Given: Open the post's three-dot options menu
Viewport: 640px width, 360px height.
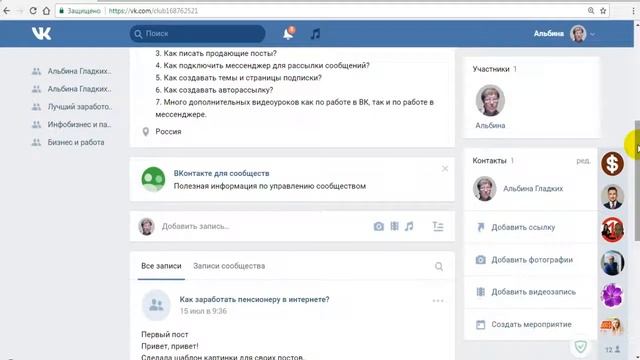Looking at the screenshot, I should (x=438, y=301).
